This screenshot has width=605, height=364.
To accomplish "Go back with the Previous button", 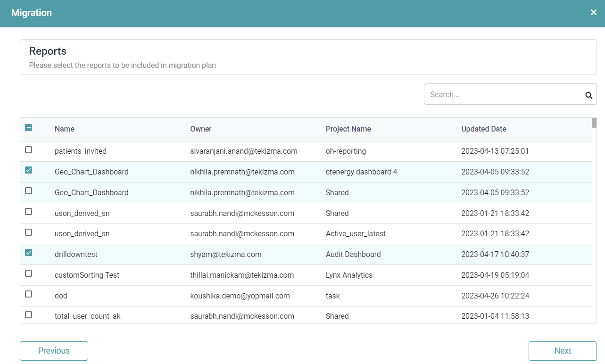I will click(x=54, y=351).
